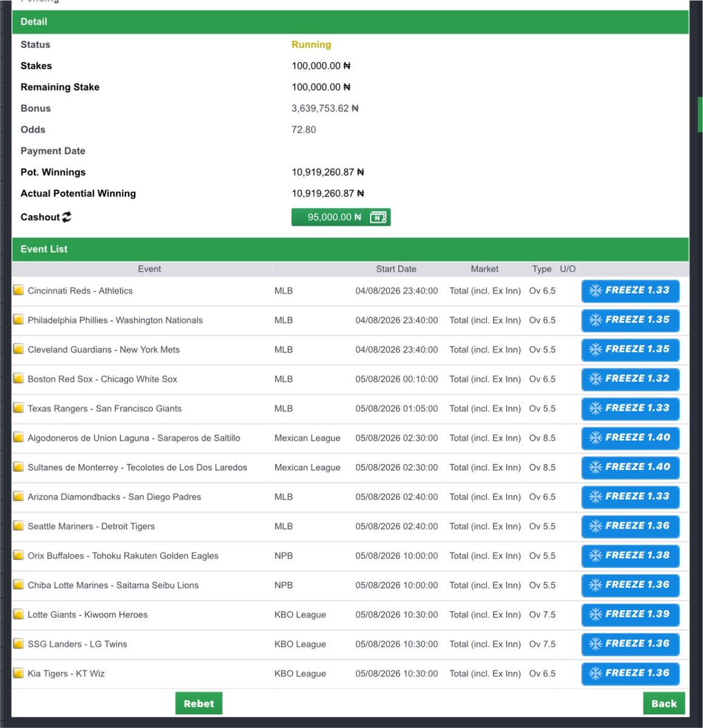Click status icon for Cincinnati Reds - Athletics
This screenshot has height=728, width=703.
19,291
